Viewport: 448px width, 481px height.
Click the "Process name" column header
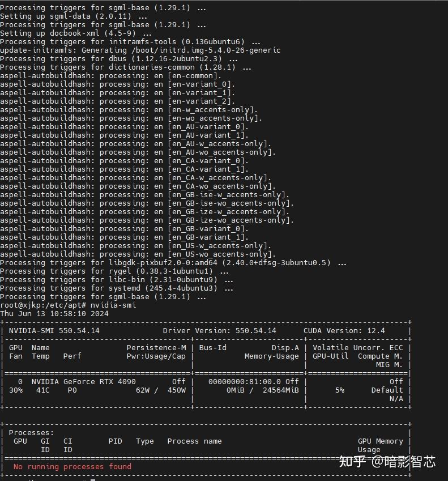point(195,441)
